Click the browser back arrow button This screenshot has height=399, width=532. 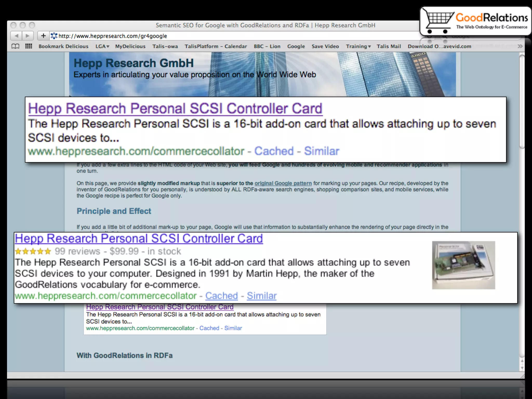coord(16,36)
